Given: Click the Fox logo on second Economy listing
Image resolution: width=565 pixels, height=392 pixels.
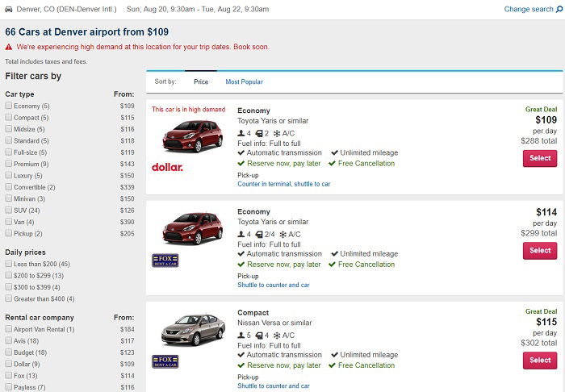Looking at the screenshot, I should pyautogui.click(x=165, y=261).
